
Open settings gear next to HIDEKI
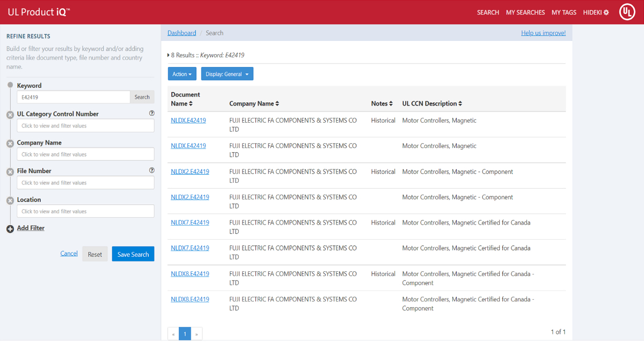tap(606, 12)
